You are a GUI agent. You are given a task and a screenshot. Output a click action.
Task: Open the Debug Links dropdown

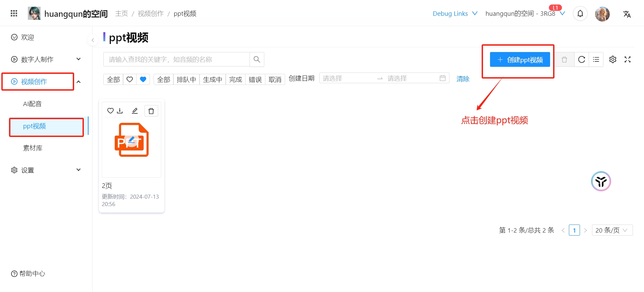(455, 14)
